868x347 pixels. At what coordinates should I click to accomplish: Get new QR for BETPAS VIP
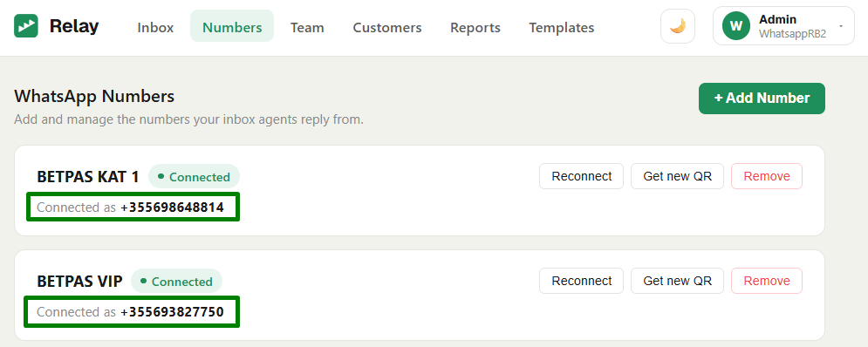point(677,281)
